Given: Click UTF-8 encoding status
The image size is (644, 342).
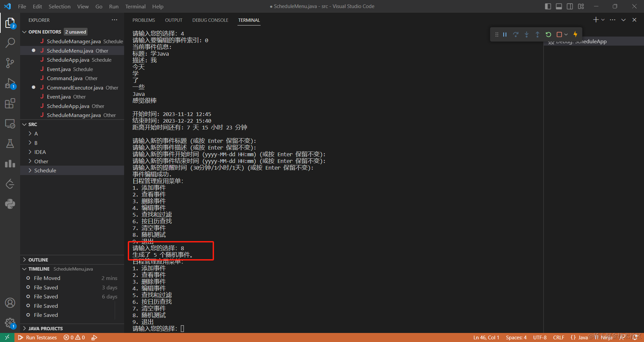Looking at the screenshot, I should click(x=540, y=337).
